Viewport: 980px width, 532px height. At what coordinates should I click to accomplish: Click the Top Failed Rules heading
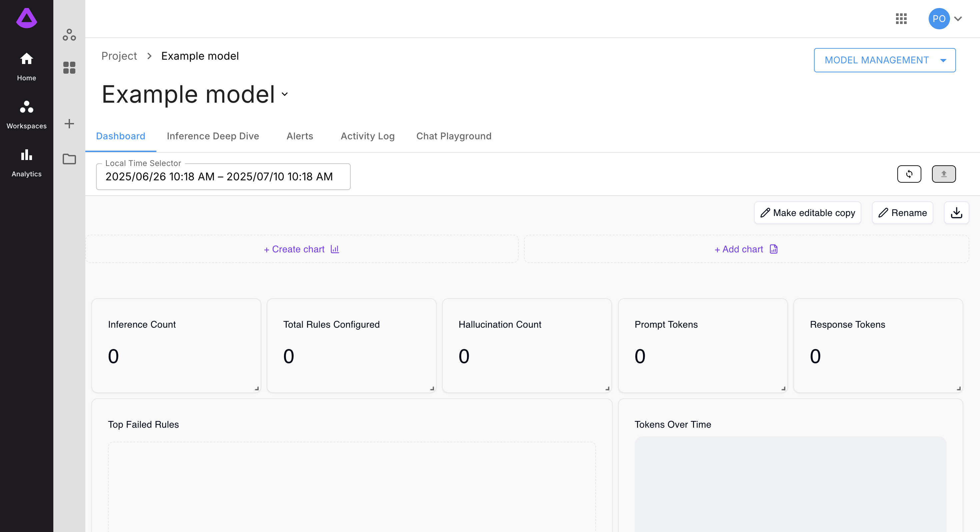(143, 424)
